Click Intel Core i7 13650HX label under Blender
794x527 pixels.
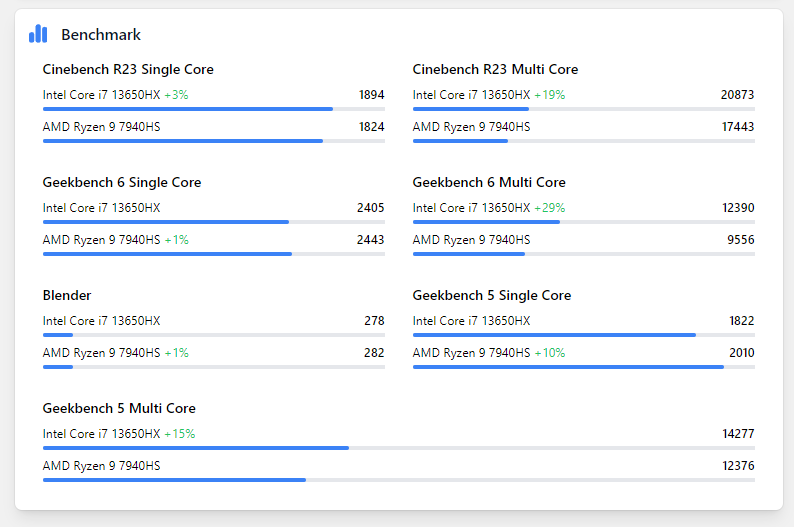coord(101,321)
